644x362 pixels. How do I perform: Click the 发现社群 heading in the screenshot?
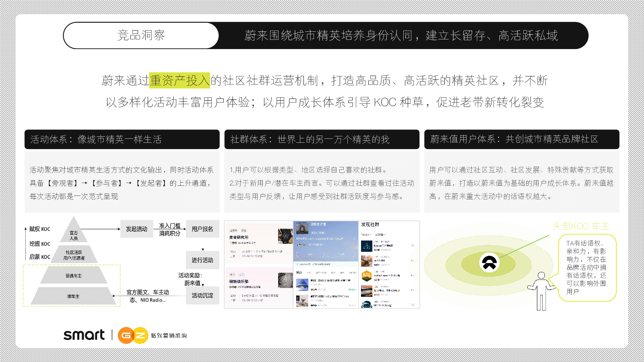(x=370, y=224)
